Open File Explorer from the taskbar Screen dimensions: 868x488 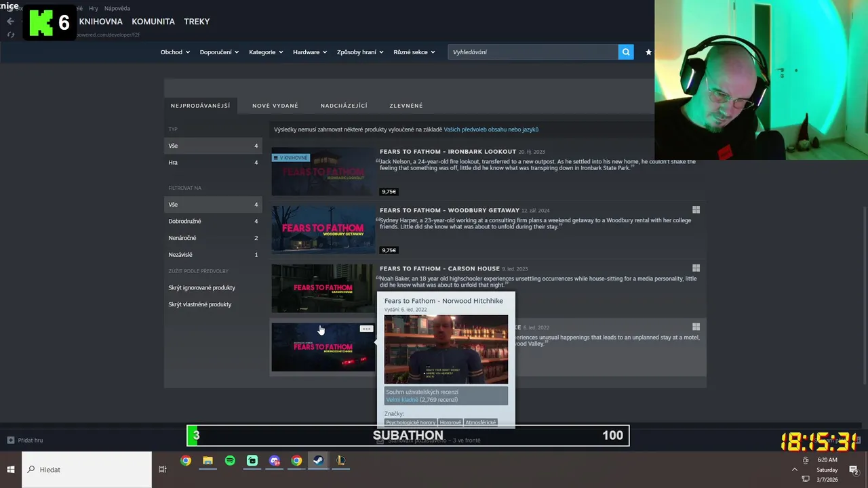point(208,461)
